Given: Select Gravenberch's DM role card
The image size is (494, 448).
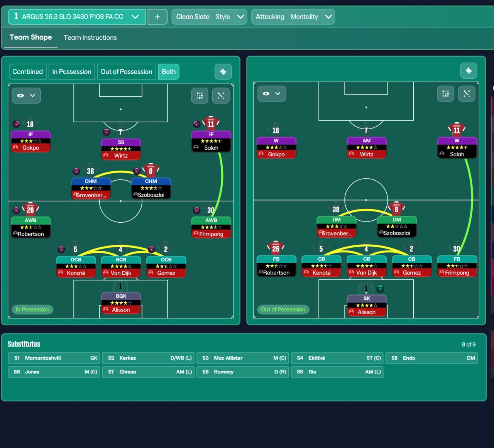Looking at the screenshot, I should click(x=336, y=227).
